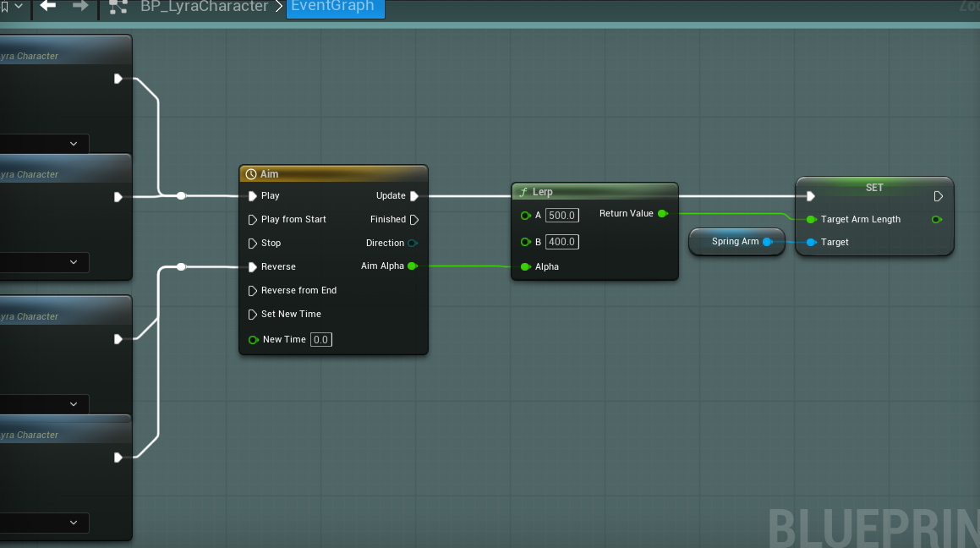Screen dimensions: 980x548
Task: Click the Finished output execution pin
Action: (x=413, y=220)
